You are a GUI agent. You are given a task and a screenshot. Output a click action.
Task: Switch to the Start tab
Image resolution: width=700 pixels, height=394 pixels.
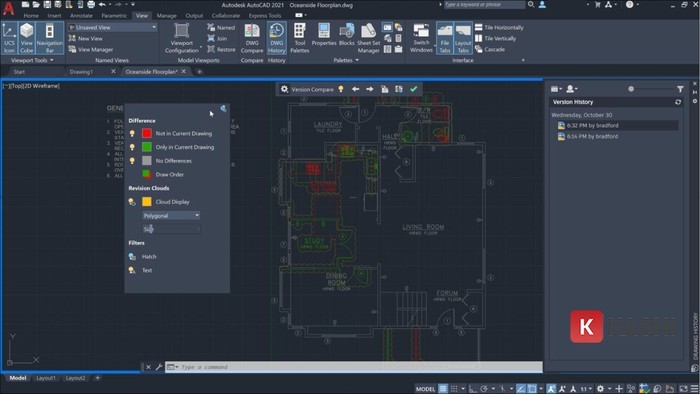tap(19, 71)
